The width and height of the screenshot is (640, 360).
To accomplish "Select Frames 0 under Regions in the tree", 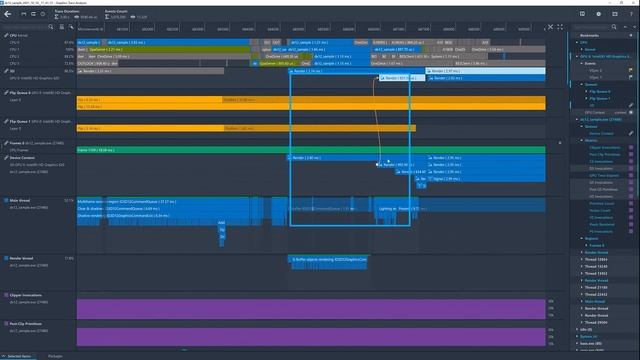I will 596,245.
